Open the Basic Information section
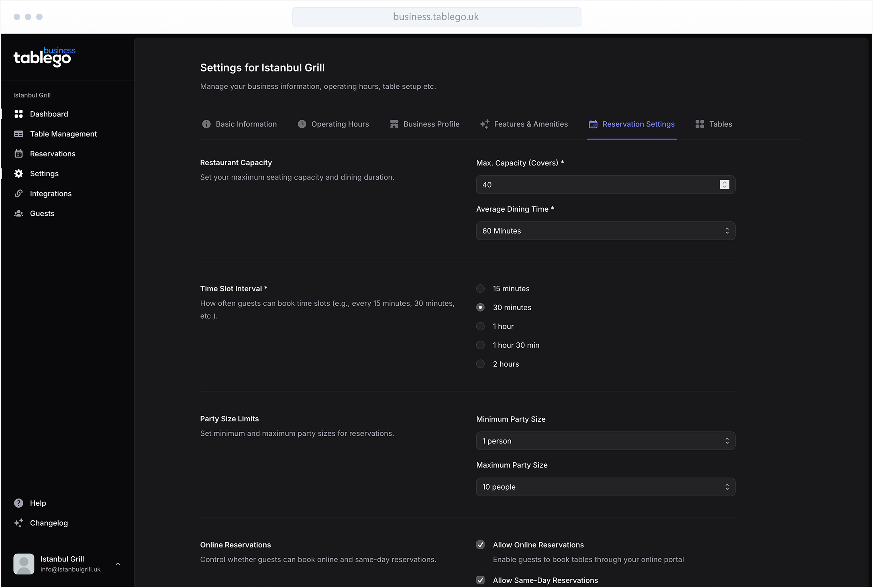This screenshot has width=873, height=588. click(x=246, y=124)
